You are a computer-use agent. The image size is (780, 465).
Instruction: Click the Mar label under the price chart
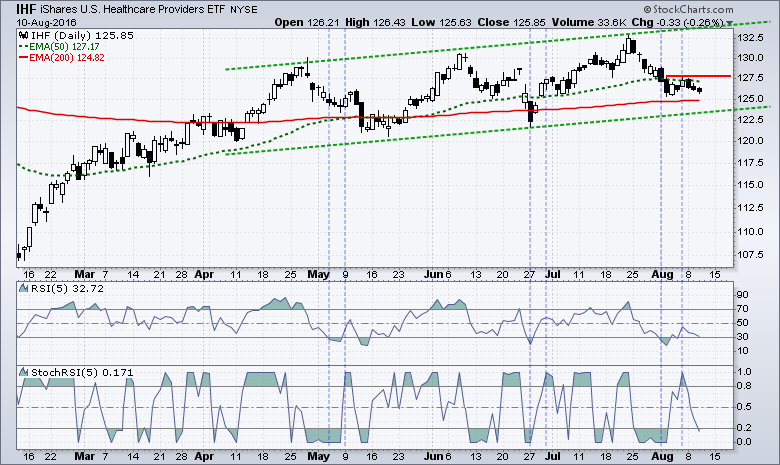(x=85, y=275)
